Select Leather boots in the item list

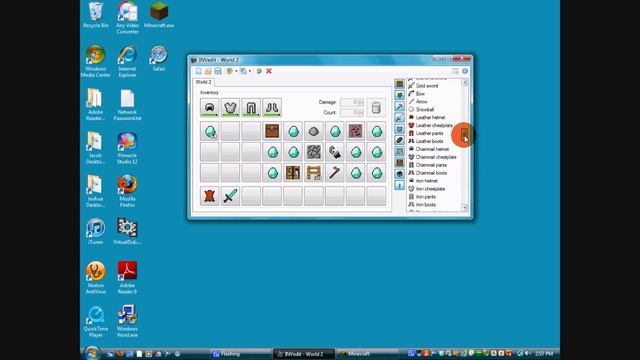pos(426,141)
